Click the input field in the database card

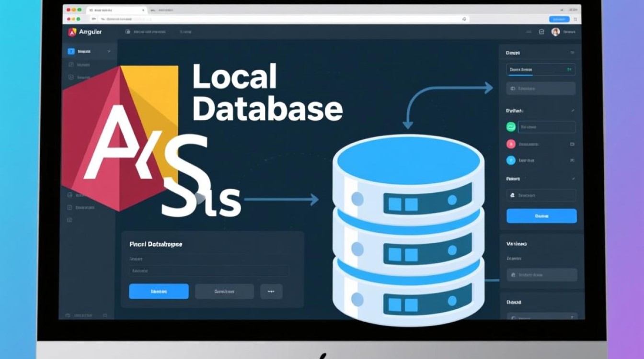coord(208,271)
